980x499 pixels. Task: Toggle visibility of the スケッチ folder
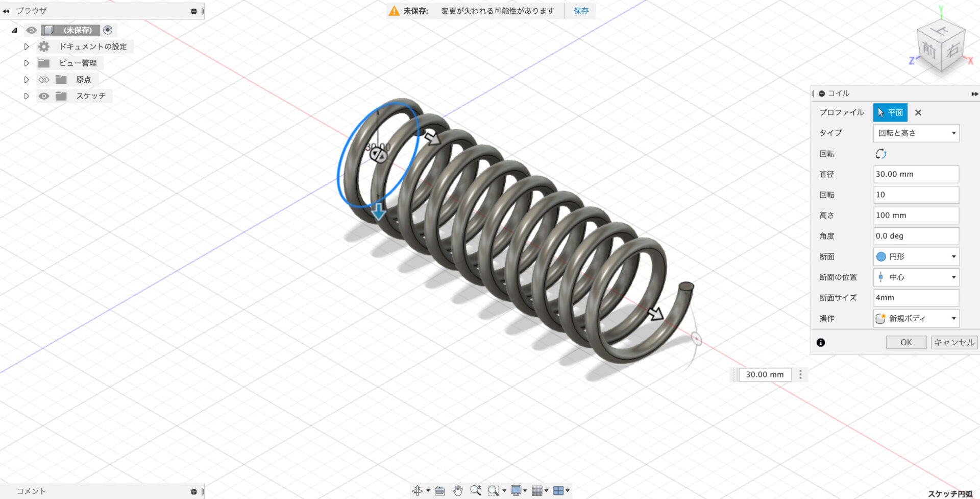tap(44, 96)
